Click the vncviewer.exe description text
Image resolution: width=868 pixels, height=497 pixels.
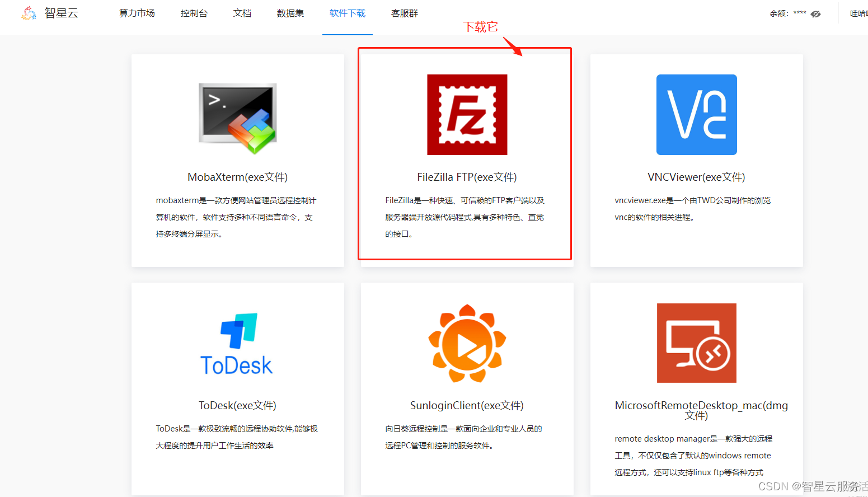[x=693, y=209]
